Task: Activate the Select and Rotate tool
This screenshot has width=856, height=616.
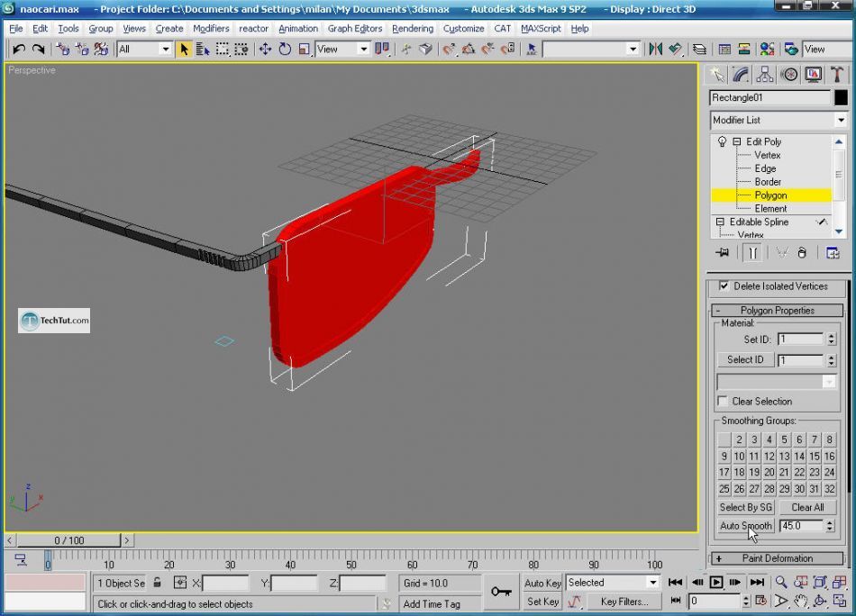Action: point(285,50)
